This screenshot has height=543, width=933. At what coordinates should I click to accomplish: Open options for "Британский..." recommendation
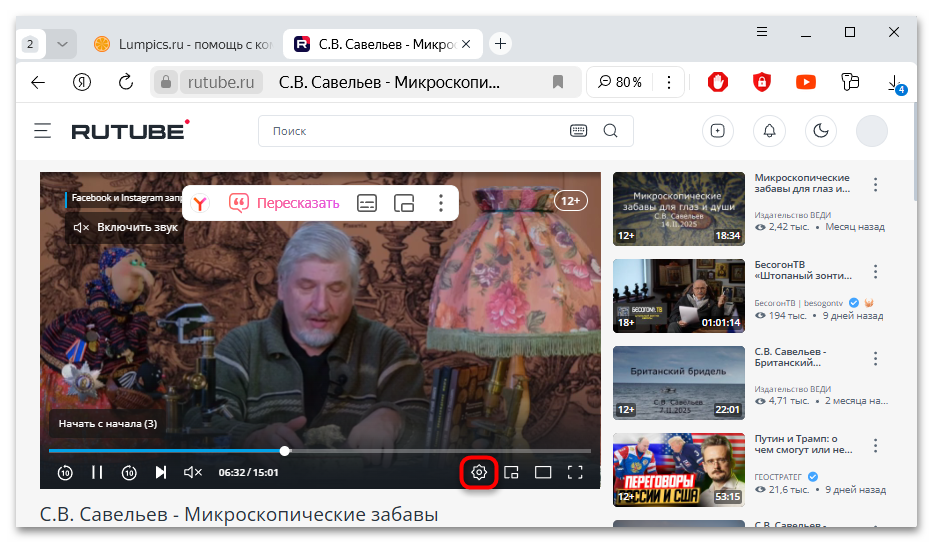(875, 359)
